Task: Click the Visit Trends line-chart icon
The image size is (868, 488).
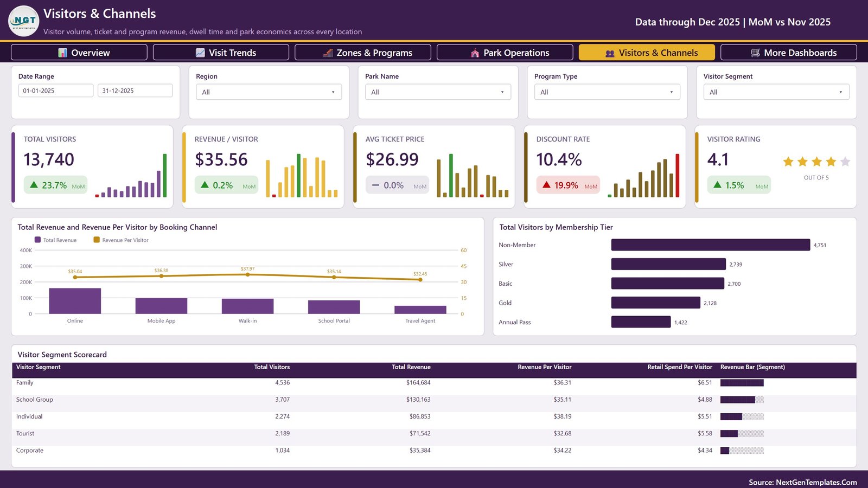Action: coord(200,53)
